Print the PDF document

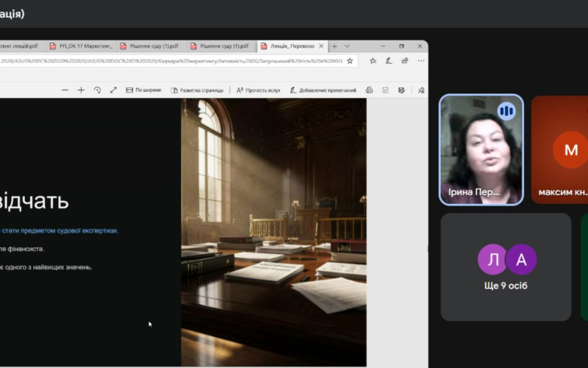369,91
